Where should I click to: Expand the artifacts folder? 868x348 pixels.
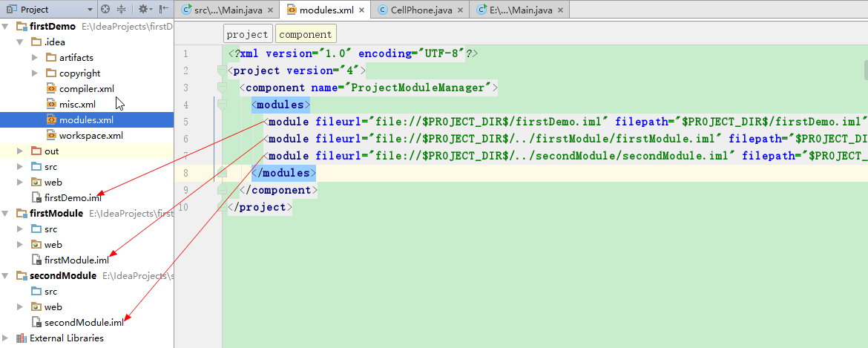[35, 58]
